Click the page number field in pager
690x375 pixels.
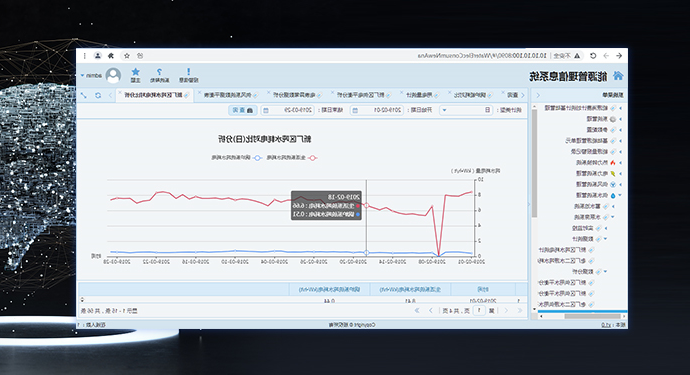pos(479,311)
